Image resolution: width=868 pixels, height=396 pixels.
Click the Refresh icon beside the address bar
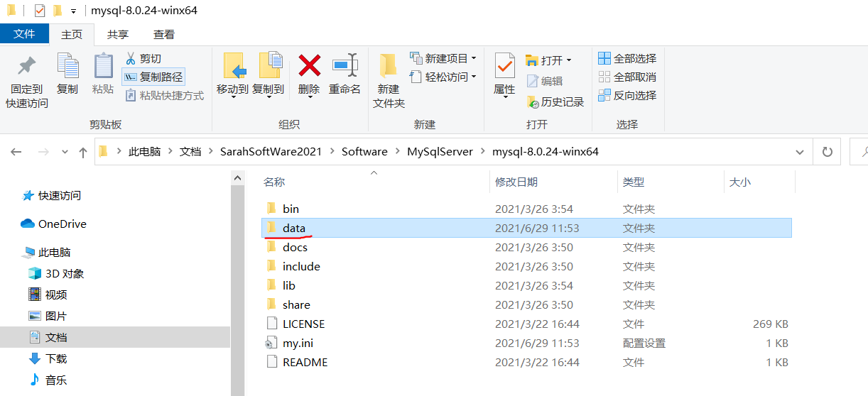(827, 152)
